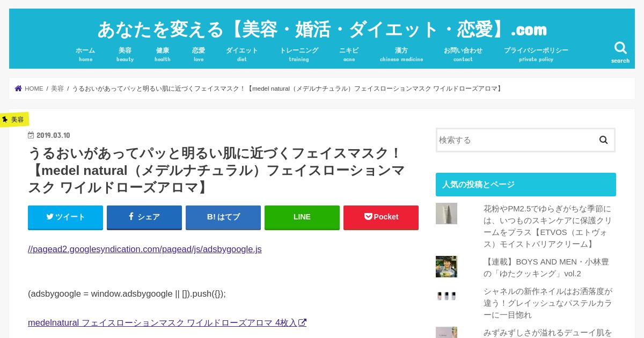Image resolution: width=644 pixels, height=338 pixels.
Task: Open 健康 health menu item
Action: point(163,54)
